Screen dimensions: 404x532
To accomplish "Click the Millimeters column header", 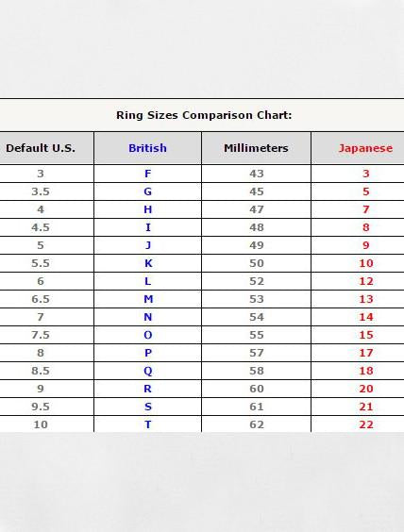I will (257, 148).
